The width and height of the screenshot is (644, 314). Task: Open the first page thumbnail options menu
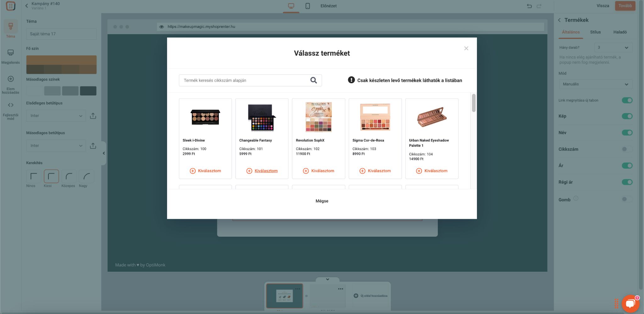click(x=297, y=289)
